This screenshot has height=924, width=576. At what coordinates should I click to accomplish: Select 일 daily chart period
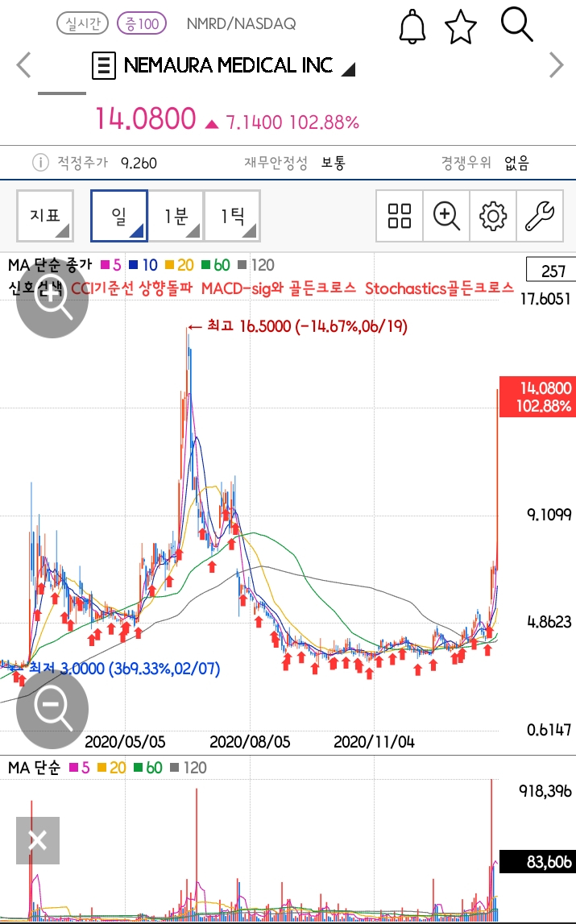coord(119,216)
